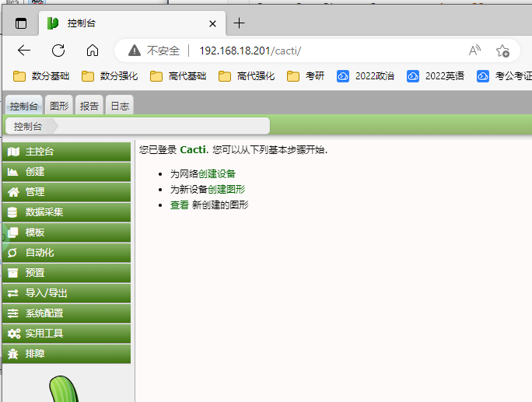Select the 报告 tab
This screenshot has width=532, height=402.
pos(89,106)
